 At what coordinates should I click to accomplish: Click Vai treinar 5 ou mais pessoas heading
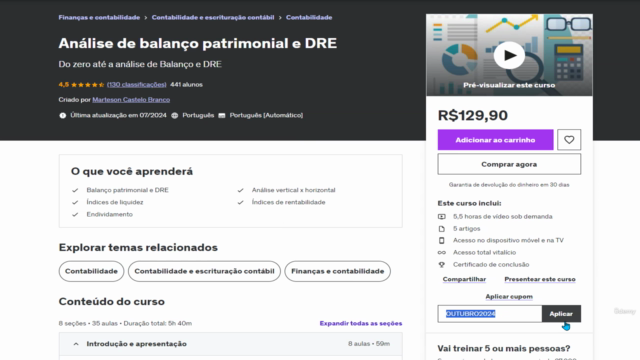[504, 349]
